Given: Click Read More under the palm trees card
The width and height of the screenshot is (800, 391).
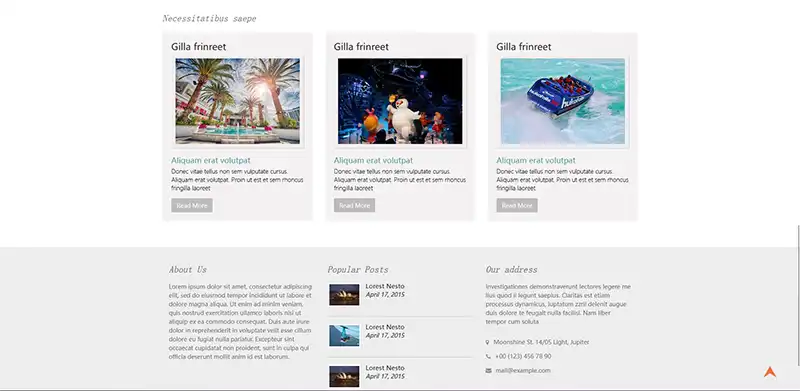Looking at the screenshot, I should (x=192, y=205).
